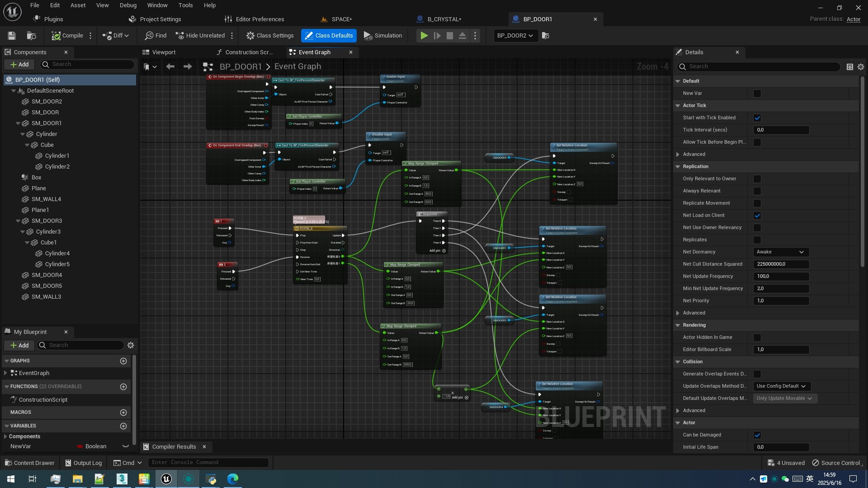Click the eject playback icon
The height and width of the screenshot is (488, 868).
click(462, 36)
